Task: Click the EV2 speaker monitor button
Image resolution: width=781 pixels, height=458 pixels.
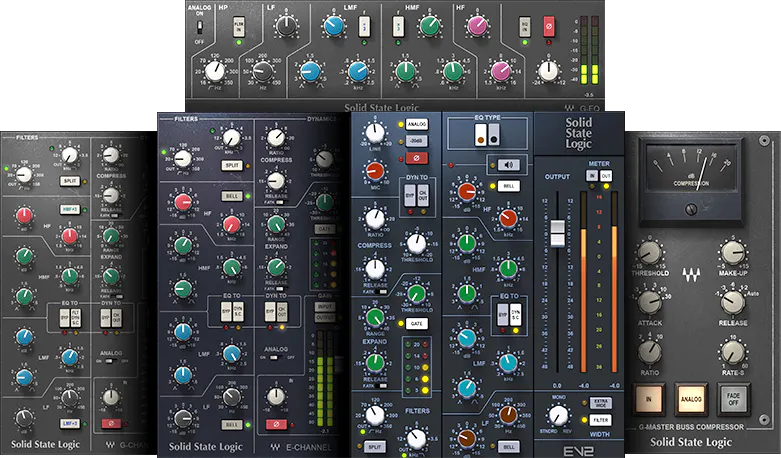Action: [509, 164]
